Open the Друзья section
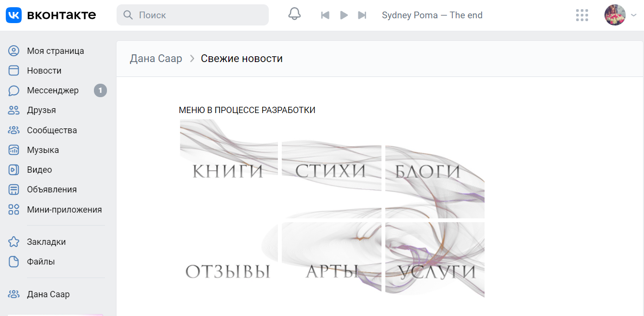Screen dimensions: 644x316 pyautogui.click(x=41, y=110)
